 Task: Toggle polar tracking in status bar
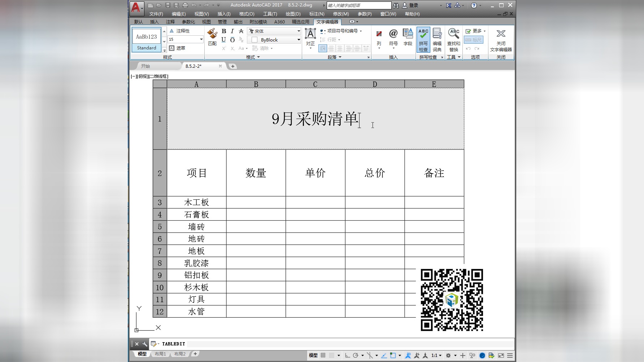tap(356, 356)
